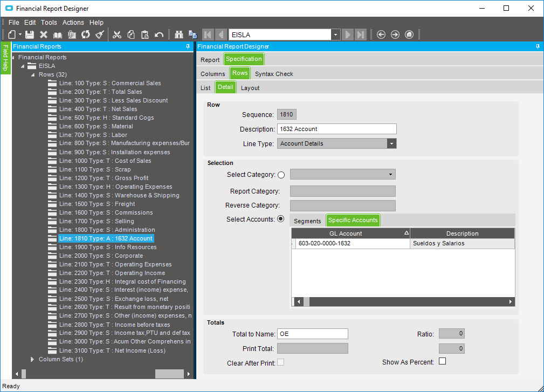Open the Edit menu

click(30, 23)
